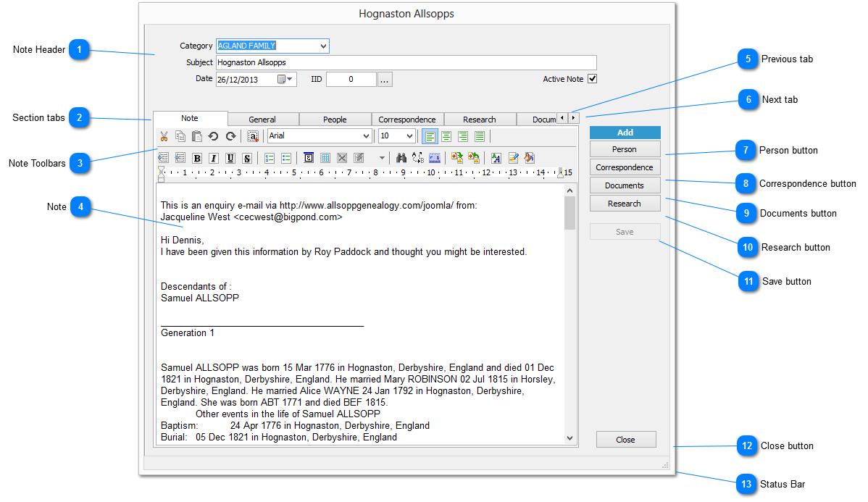
Task: Switch to the People tab
Action: (x=335, y=120)
